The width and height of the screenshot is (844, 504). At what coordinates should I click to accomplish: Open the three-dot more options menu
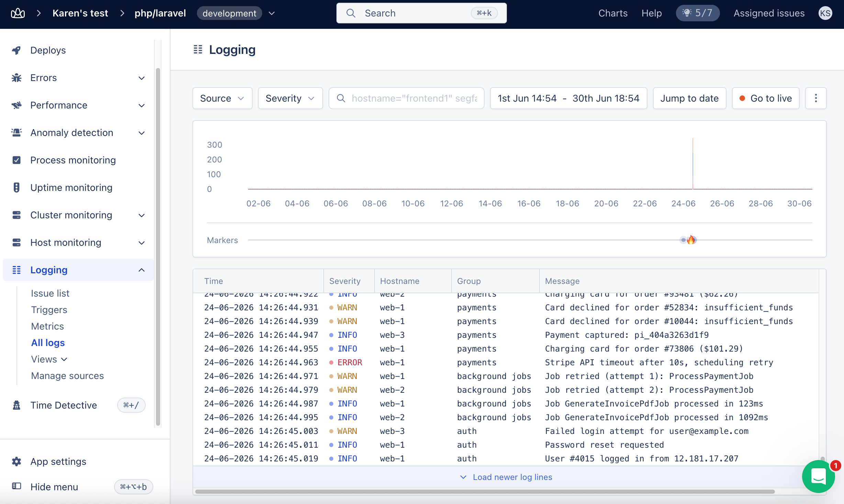815,98
